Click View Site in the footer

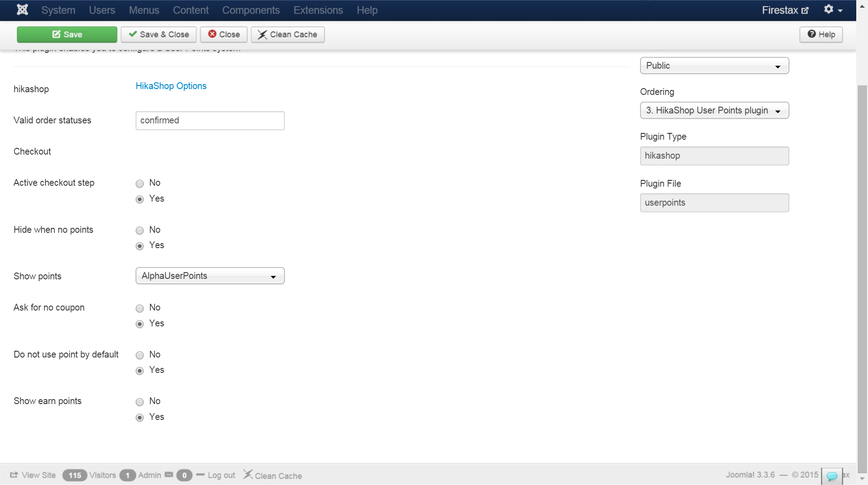[x=33, y=475]
